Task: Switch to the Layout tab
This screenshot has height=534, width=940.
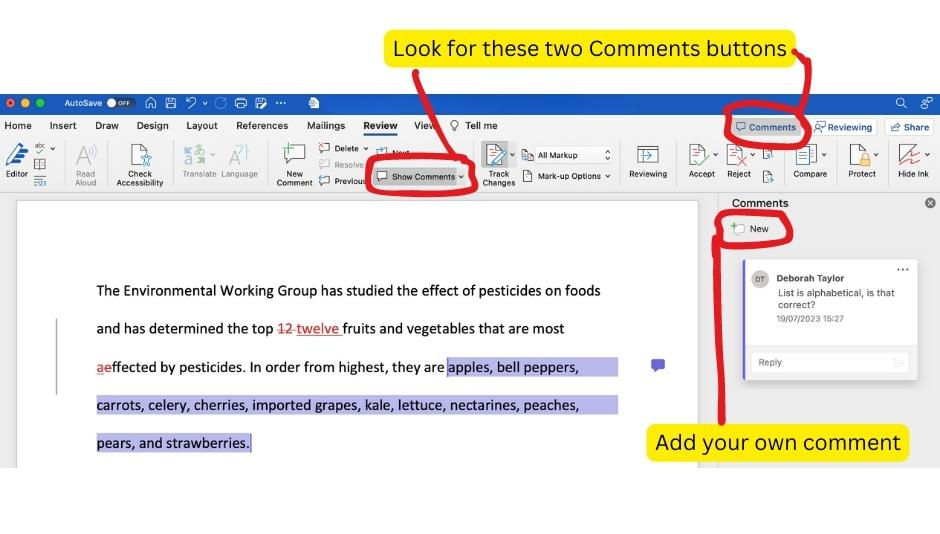Action: pos(201,126)
